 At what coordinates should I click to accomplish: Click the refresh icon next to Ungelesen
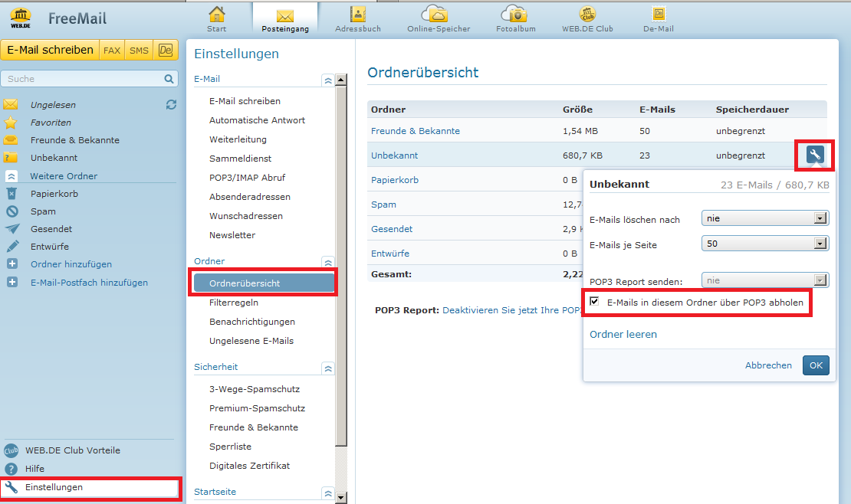[x=171, y=105]
